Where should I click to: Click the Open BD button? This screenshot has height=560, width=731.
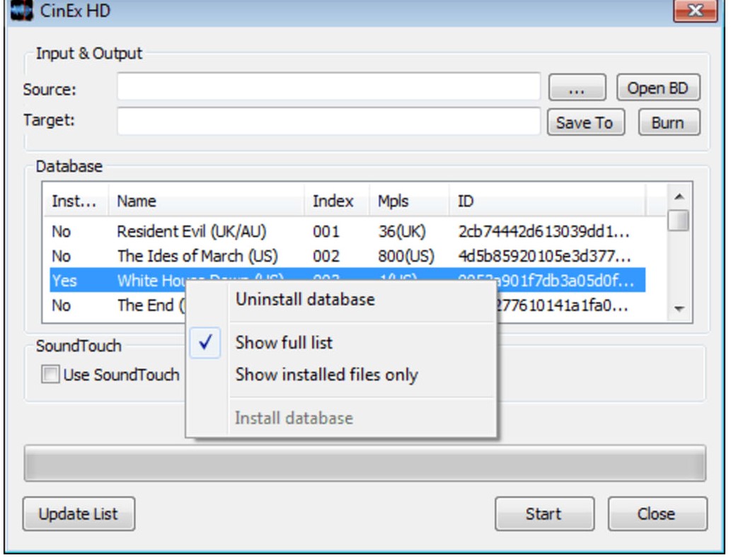pos(658,88)
